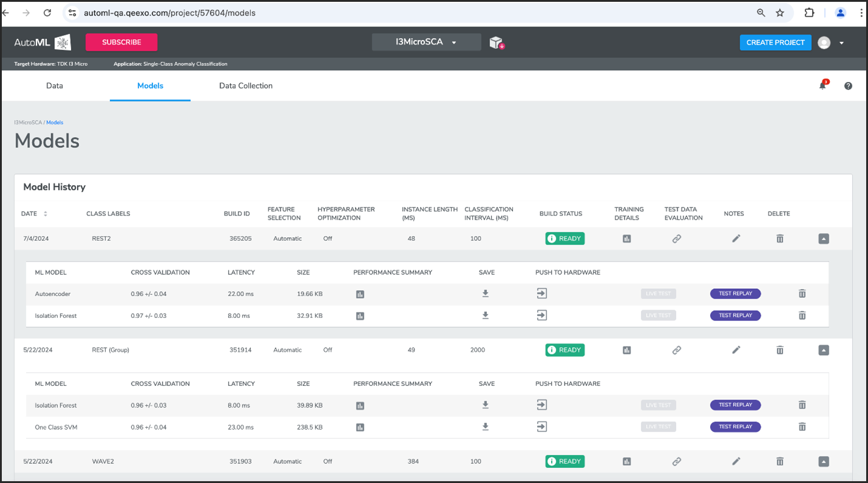The height and width of the screenshot is (483, 868).
Task: Download the One Class SVM model
Action: (486, 427)
